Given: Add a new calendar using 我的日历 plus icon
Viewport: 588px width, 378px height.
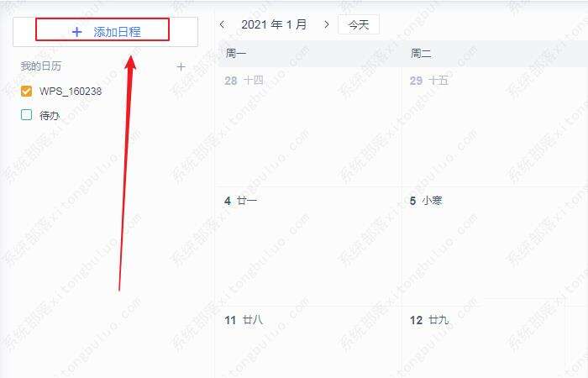Looking at the screenshot, I should pyautogui.click(x=181, y=66).
